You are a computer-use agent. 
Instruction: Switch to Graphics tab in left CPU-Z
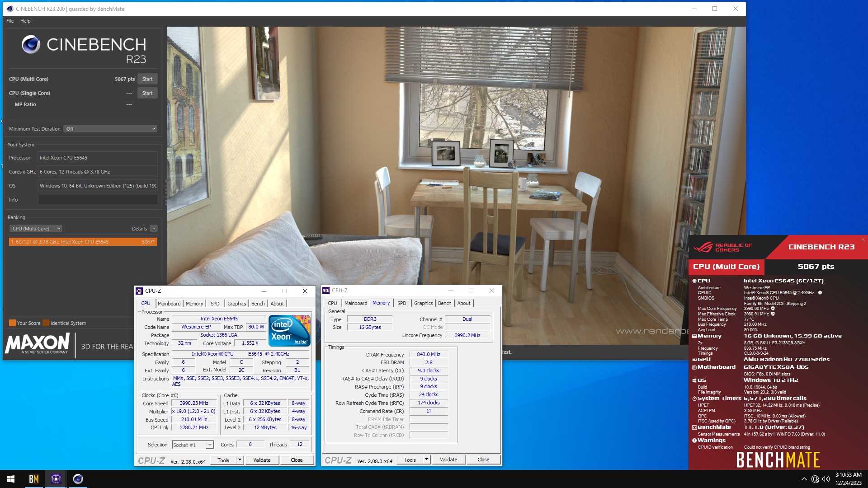click(x=237, y=304)
